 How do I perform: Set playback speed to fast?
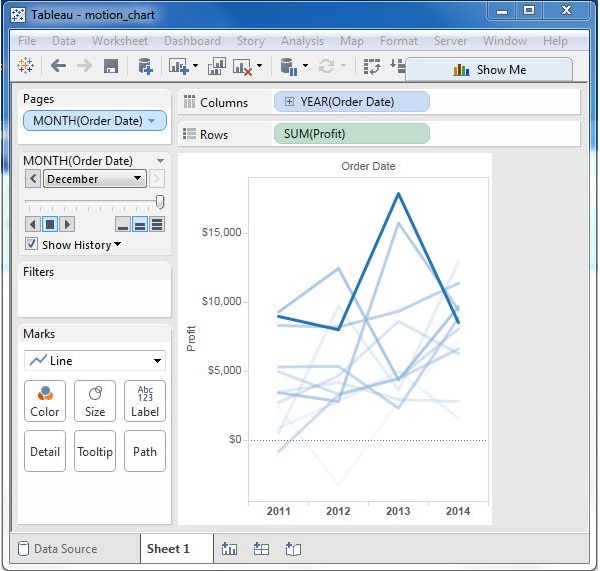click(x=157, y=224)
